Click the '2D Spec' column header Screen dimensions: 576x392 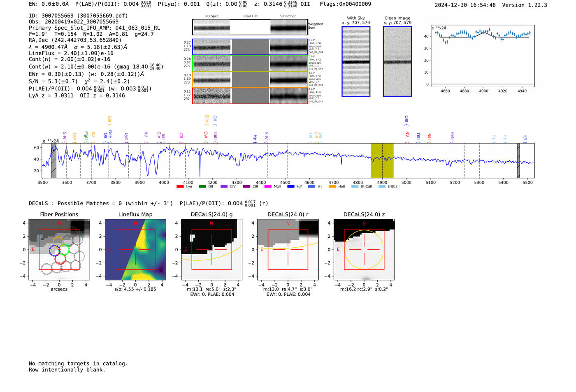[x=212, y=16]
